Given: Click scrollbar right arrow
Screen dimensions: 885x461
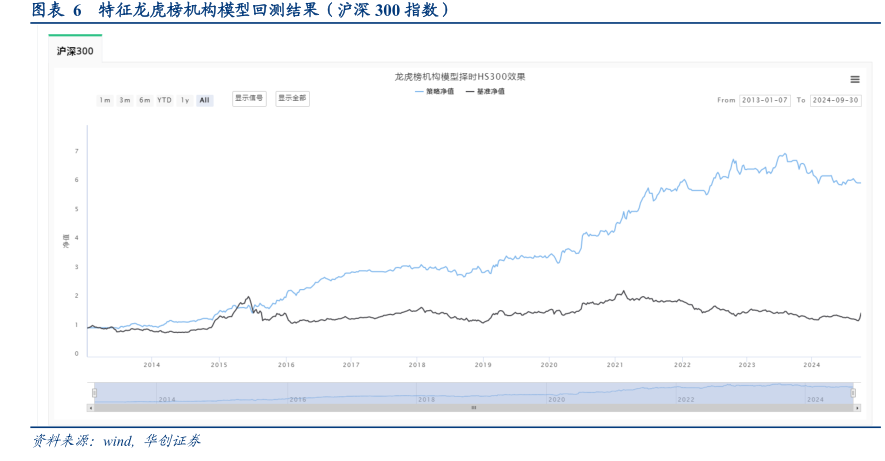Looking at the screenshot, I should [x=857, y=408].
